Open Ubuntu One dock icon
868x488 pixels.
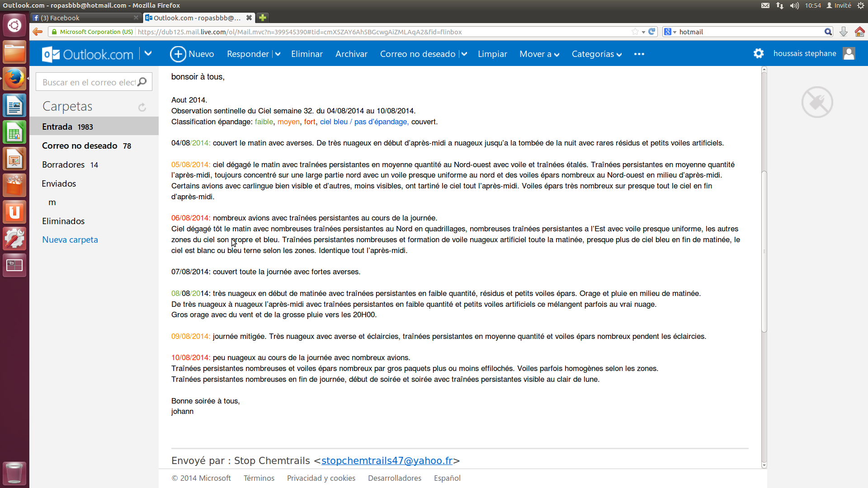tap(14, 212)
